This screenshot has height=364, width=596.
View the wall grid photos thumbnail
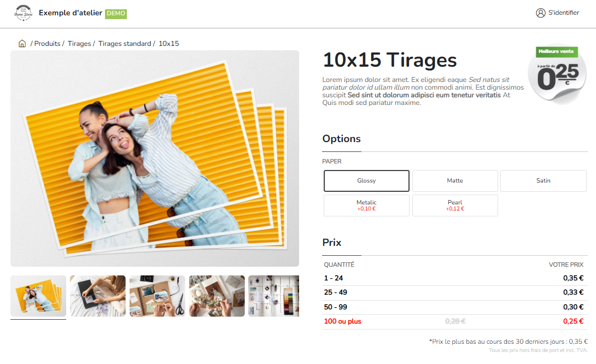click(274, 296)
